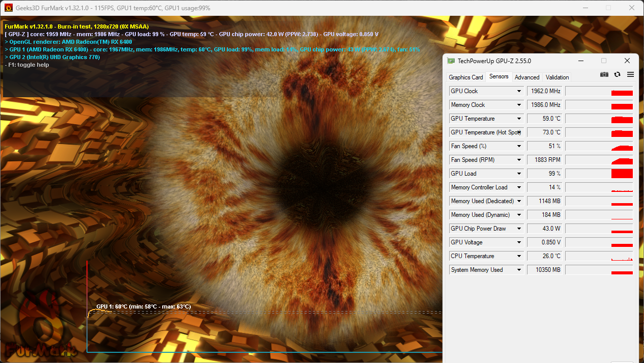
Task: Click the Fan Speed value 51 %
Action: pos(545,146)
